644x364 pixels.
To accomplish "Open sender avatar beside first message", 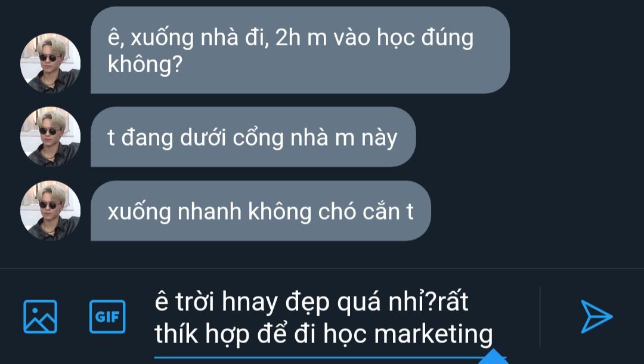I will pyautogui.click(x=50, y=63).
